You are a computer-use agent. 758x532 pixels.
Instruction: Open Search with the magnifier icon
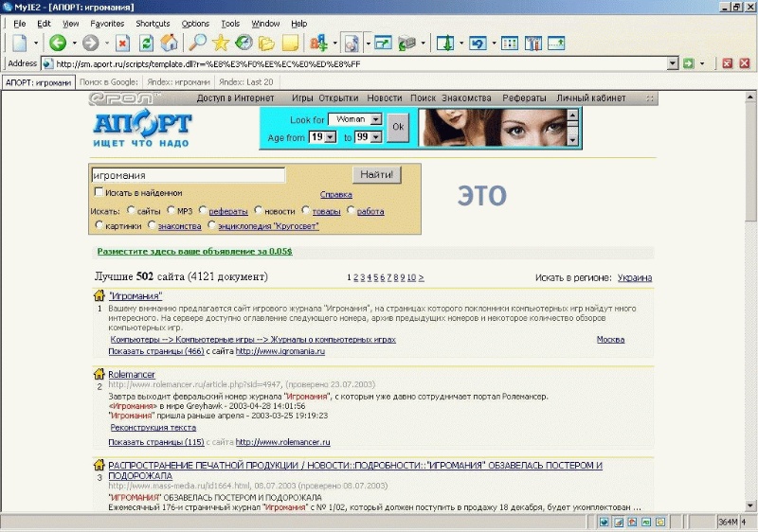(x=197, y=43)
